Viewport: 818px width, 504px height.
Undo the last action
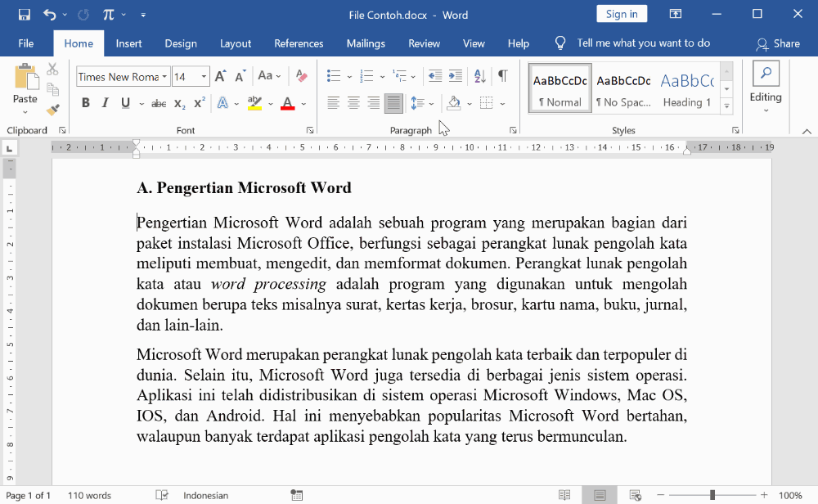(50, 15)
